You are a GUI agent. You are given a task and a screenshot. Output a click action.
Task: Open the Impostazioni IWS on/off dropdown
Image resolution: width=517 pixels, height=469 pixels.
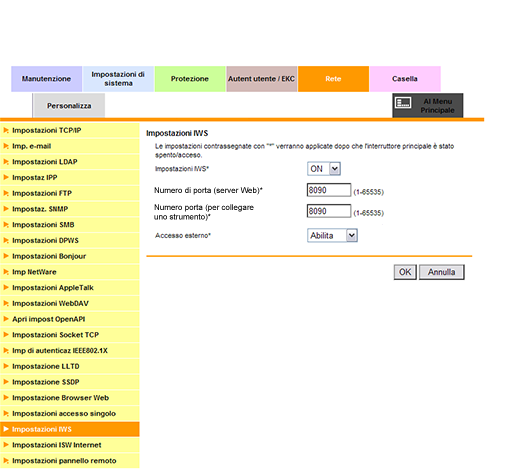coord(324,169)
